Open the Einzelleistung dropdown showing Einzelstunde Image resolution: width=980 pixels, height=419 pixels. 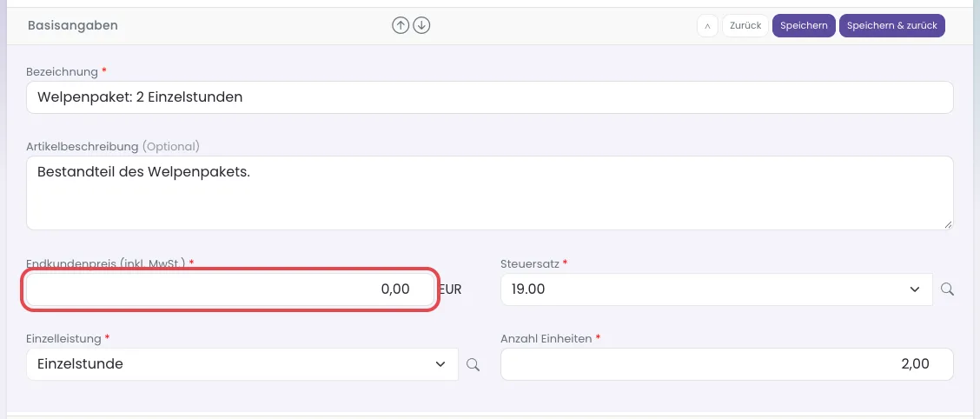(242, 364)
